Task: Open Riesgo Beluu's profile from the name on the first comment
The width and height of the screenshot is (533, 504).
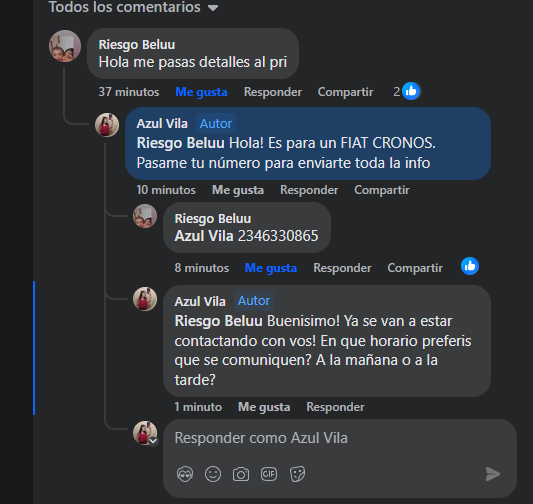Action: point(137,45)
